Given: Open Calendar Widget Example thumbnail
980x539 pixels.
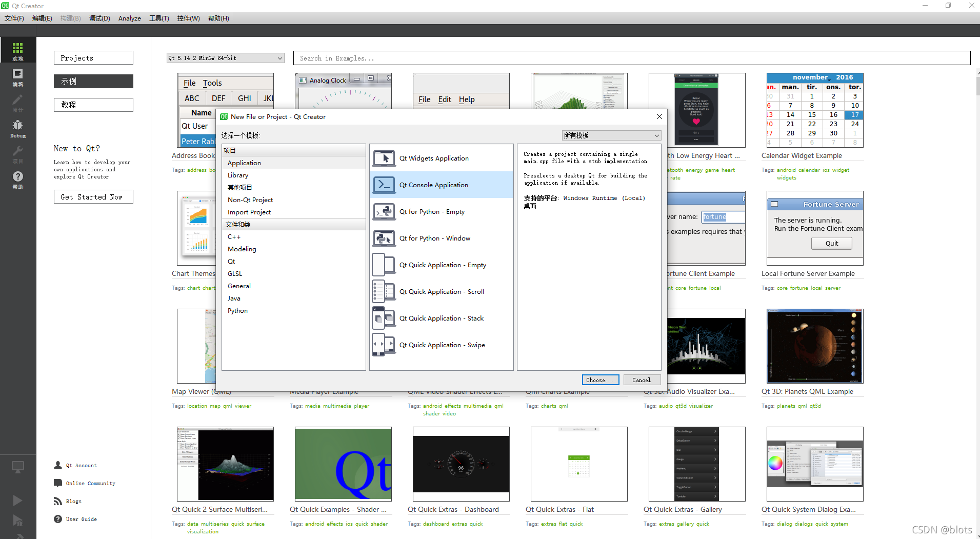Looking at the screenshot, I should [815, 110].
